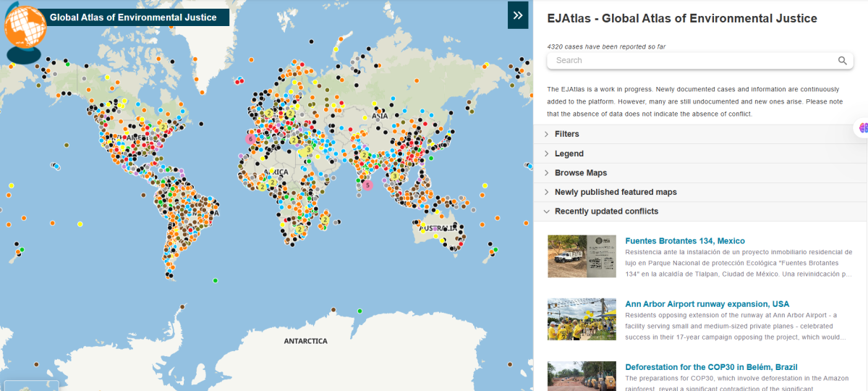The height and width of the screenshot is (391, 868).
Task: Click the magnifier icon in search box
Action: [842, 61]
